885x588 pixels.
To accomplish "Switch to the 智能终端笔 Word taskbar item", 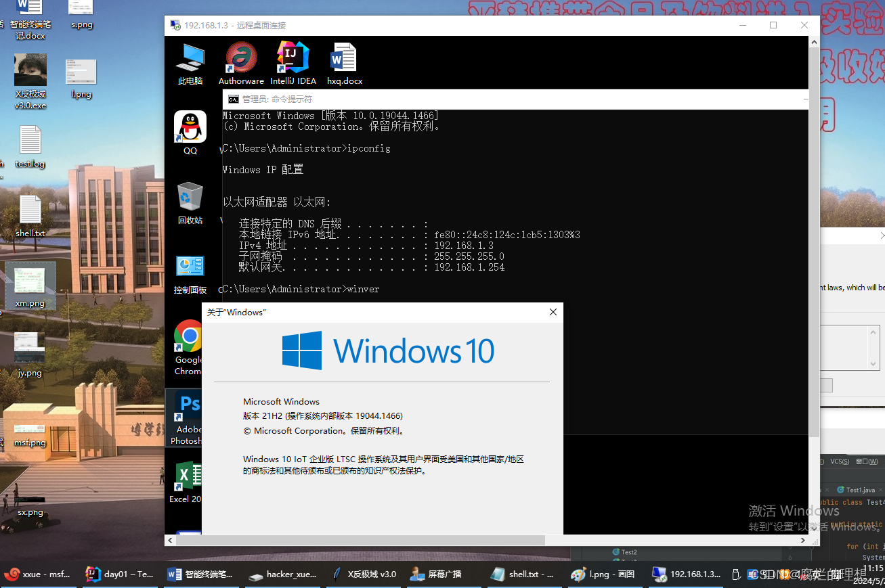I will point(201,574).
